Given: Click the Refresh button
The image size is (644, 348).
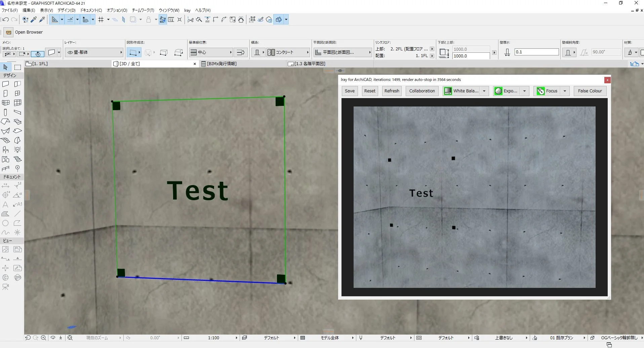Looking at the screenshot, I should point(392,91).
